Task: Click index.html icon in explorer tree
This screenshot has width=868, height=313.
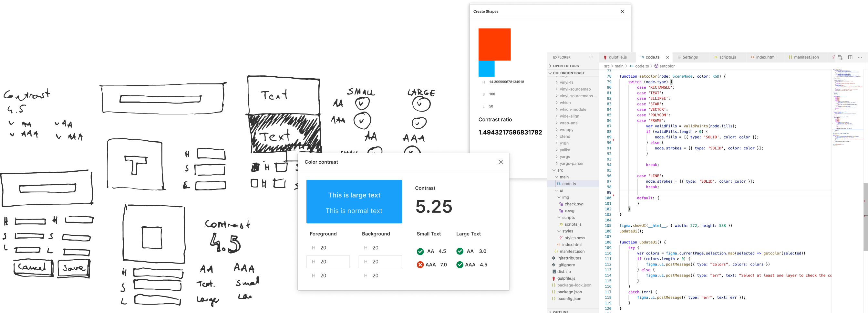Action: 559,244
